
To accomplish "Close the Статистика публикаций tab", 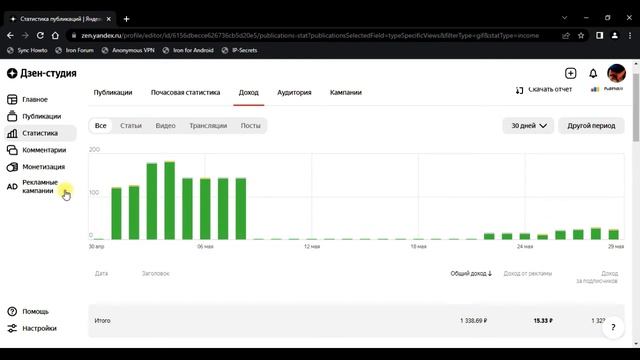I will 109,19.
